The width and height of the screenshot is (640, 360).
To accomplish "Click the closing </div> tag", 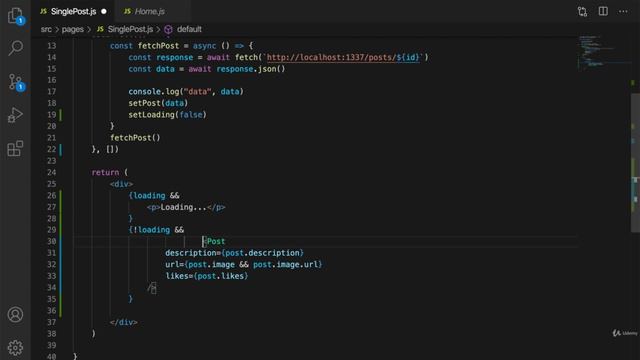I will tap(124, 322).
